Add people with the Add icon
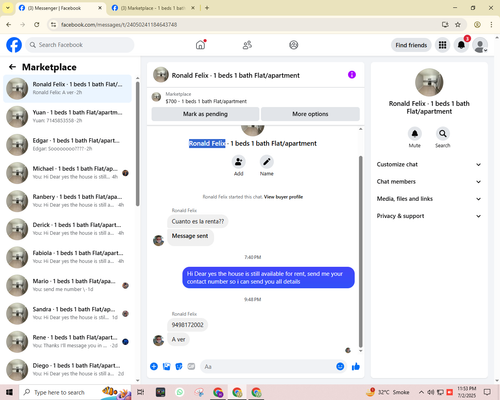Viewport: 500px width, 400px height. pyautogui.click(x=239, y=162)
